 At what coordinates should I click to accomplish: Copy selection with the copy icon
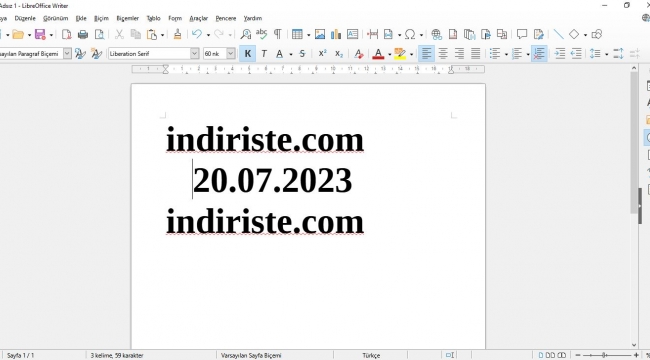[x=136, y=34]
